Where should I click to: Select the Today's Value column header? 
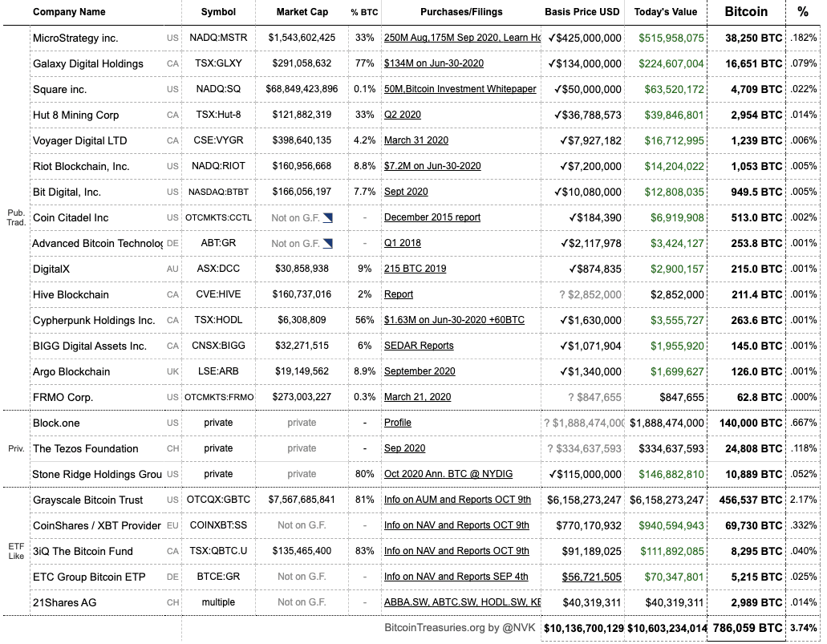coord(666,11)
